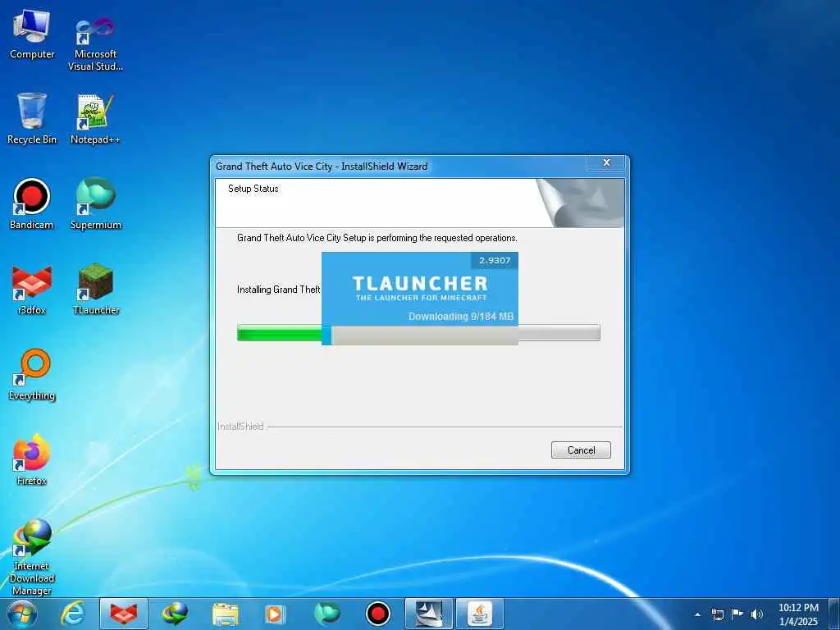
Task: Click the TLauncher splash logo
Action: pos(420,288)
